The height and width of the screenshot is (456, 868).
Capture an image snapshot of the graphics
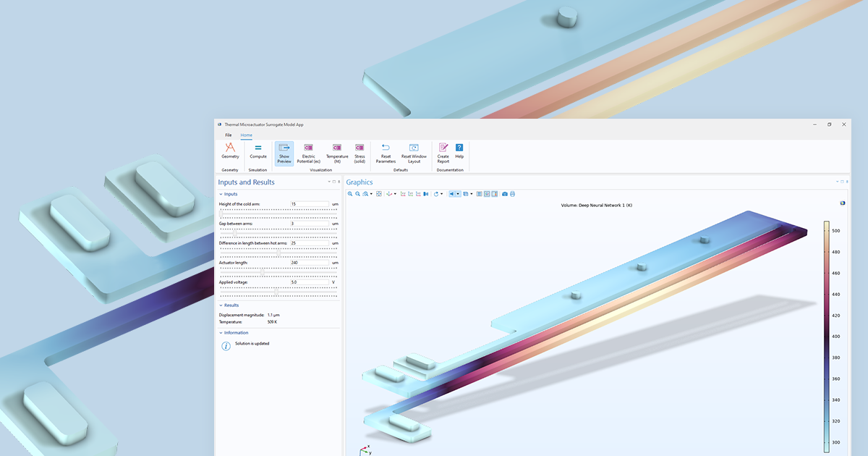[505, 193]
